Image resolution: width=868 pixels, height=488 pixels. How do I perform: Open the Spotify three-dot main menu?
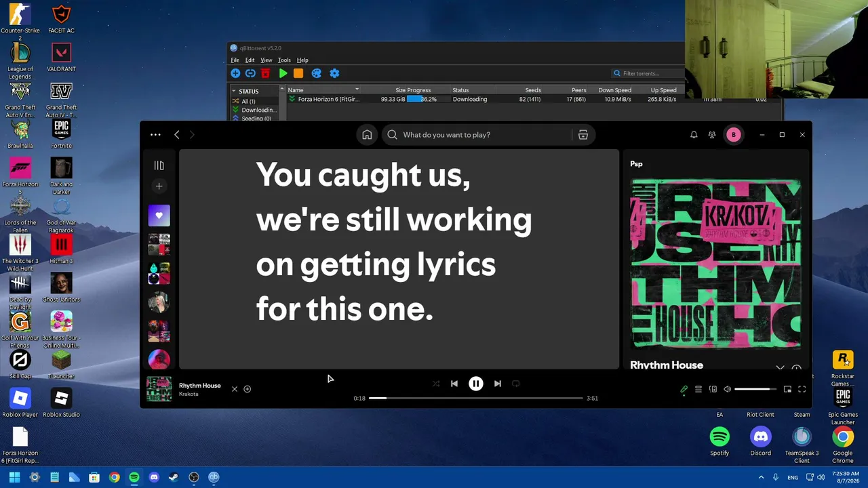155,135
